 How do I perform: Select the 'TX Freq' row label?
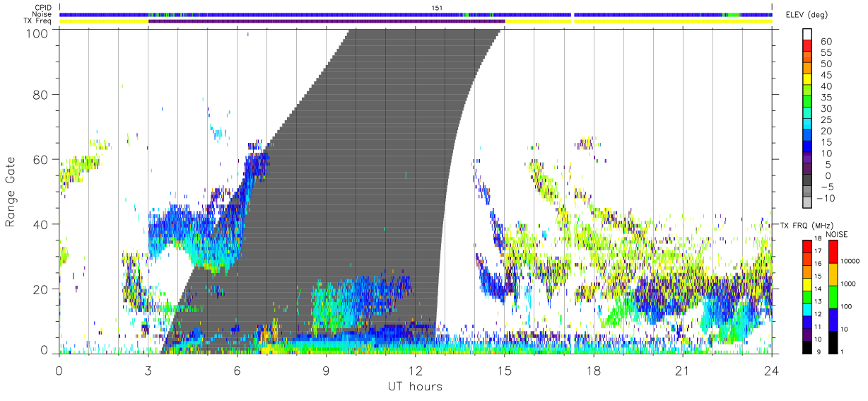[x=39, y=21]
